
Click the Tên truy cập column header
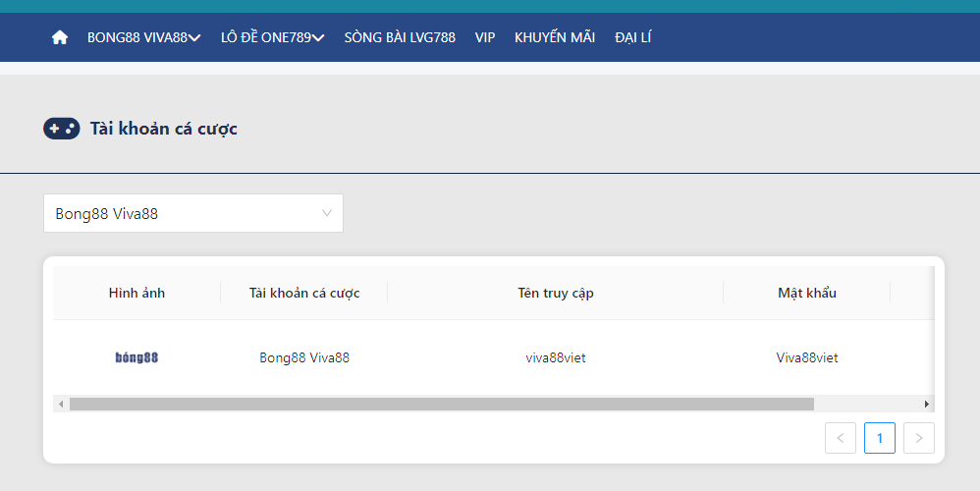556,293
